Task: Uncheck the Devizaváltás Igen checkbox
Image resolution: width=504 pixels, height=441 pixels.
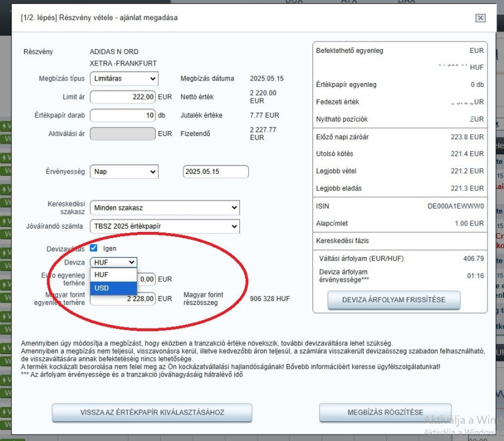Action: coord(93,248)
